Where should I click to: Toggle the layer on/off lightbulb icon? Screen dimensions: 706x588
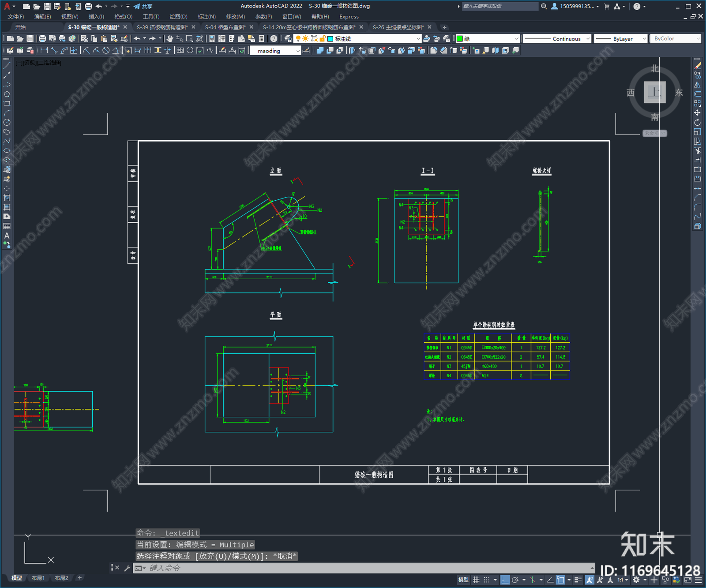point(298,39)
